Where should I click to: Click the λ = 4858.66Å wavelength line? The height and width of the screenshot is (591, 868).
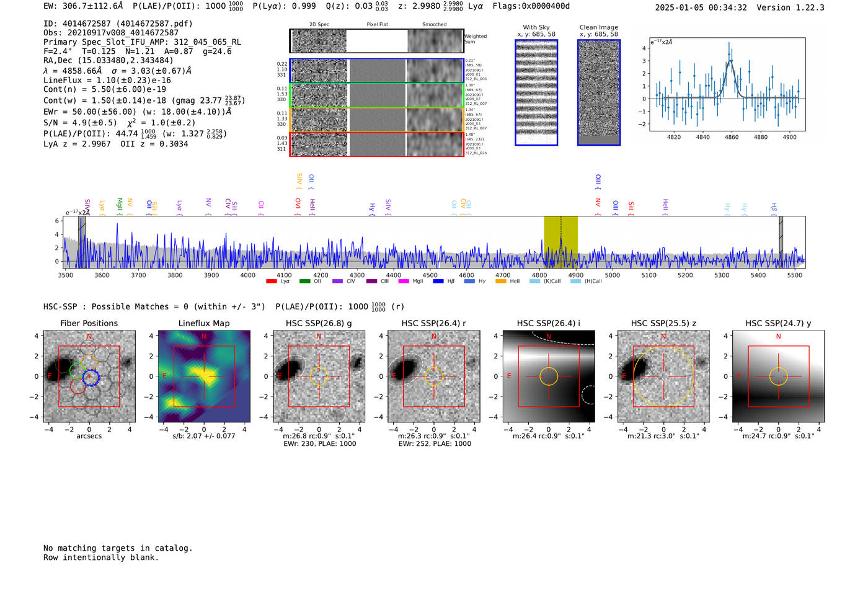[118, 71]
